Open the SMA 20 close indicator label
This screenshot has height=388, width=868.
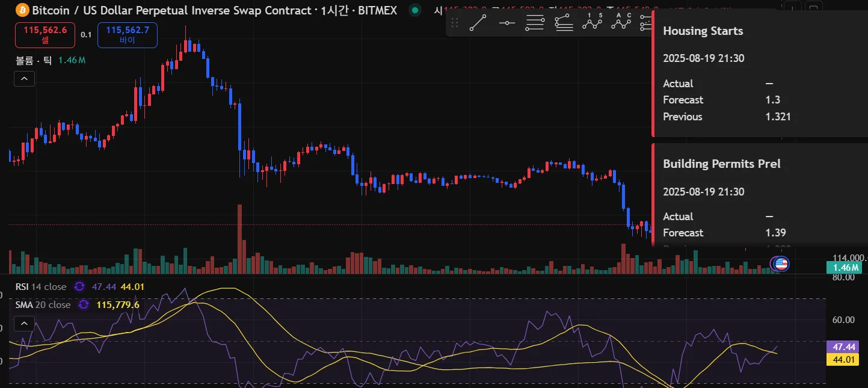pyautogui.click(x=43, y=304)
